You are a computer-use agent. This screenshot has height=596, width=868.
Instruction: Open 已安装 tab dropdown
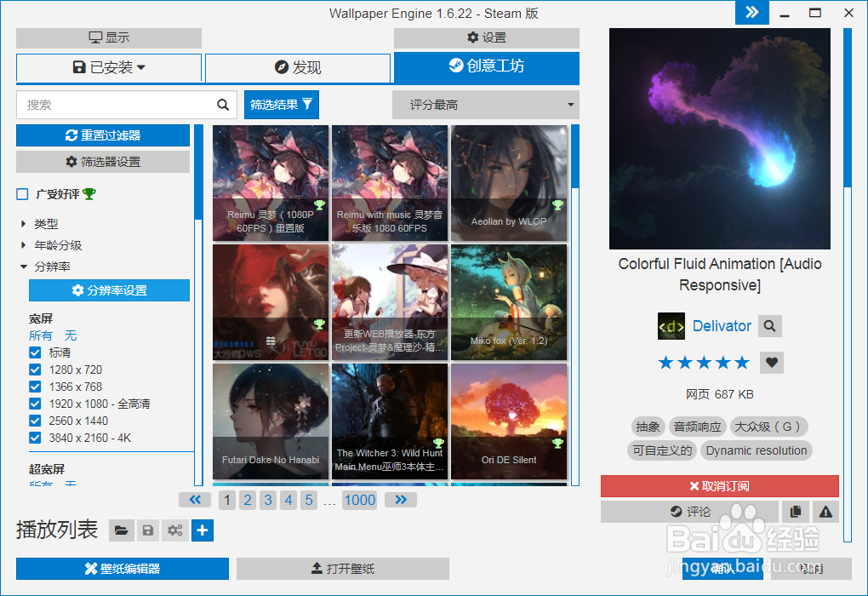pyautogui.click(x=109, y=67)
